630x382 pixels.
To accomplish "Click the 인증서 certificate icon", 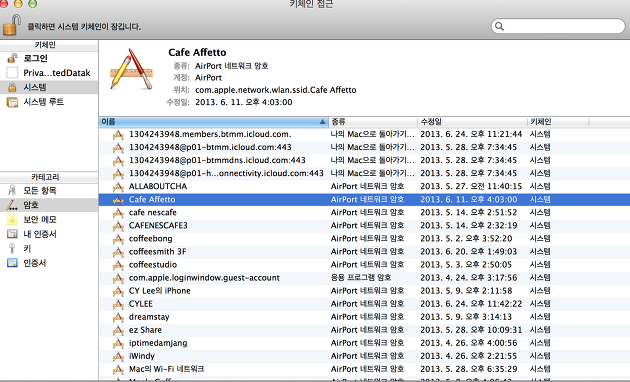I will point(12,263).
